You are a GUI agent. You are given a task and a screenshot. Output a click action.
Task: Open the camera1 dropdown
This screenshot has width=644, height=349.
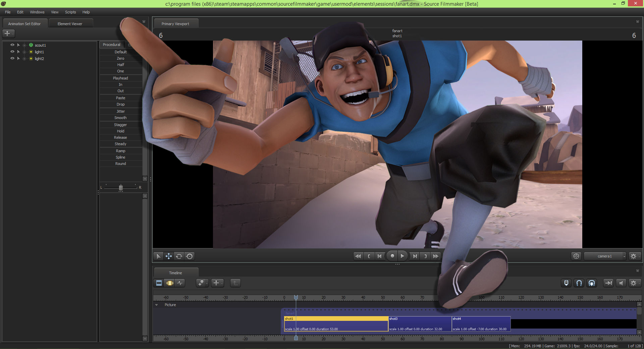click(605, 256)
